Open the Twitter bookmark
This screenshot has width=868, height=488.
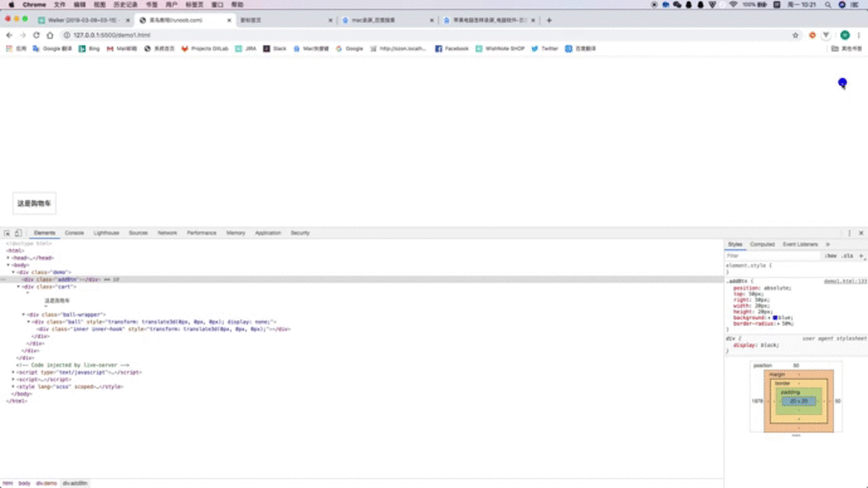click(x=545, y=48)
